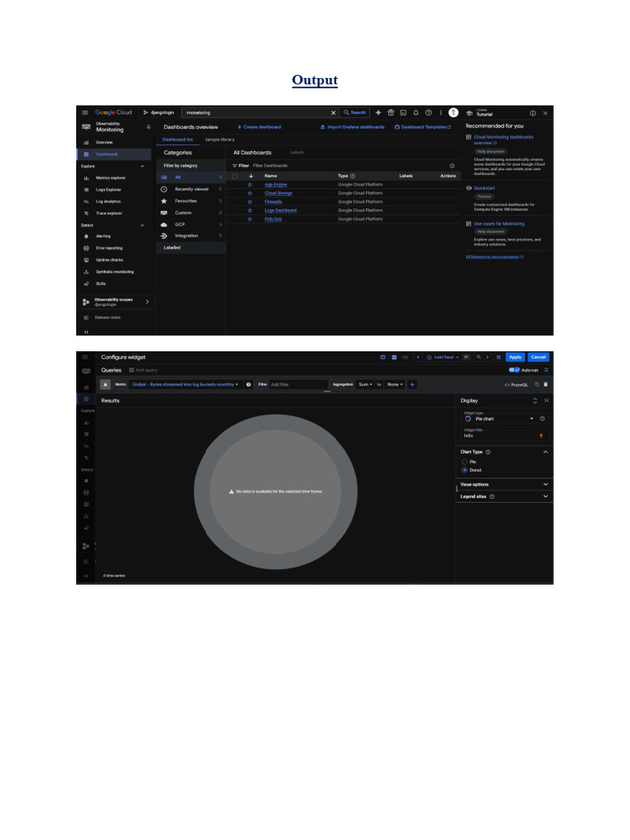630x840 pixels.
Task: Open the help question-mark icon in top bar
Action: click(428, 112)
